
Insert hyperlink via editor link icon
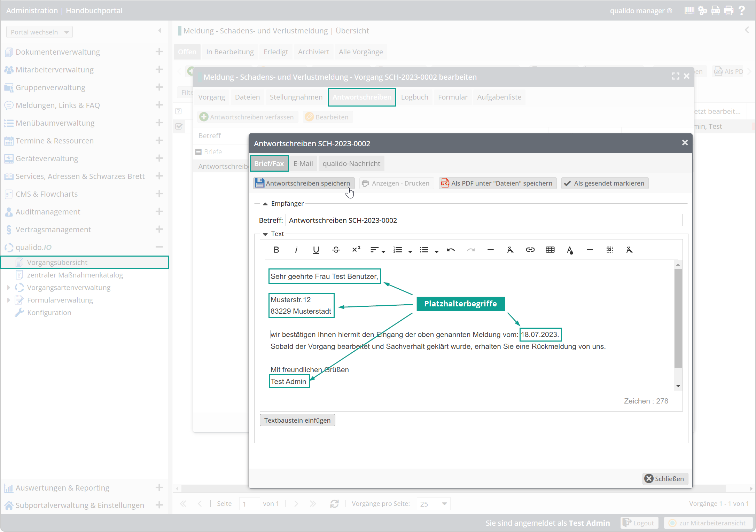pos(530,250)
